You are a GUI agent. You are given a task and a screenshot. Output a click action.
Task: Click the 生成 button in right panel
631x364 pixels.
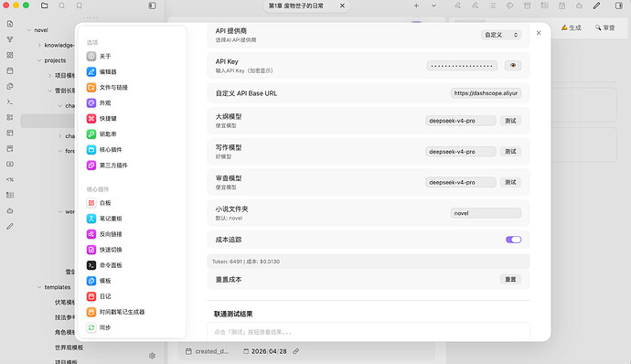click(x=571, y=27)
